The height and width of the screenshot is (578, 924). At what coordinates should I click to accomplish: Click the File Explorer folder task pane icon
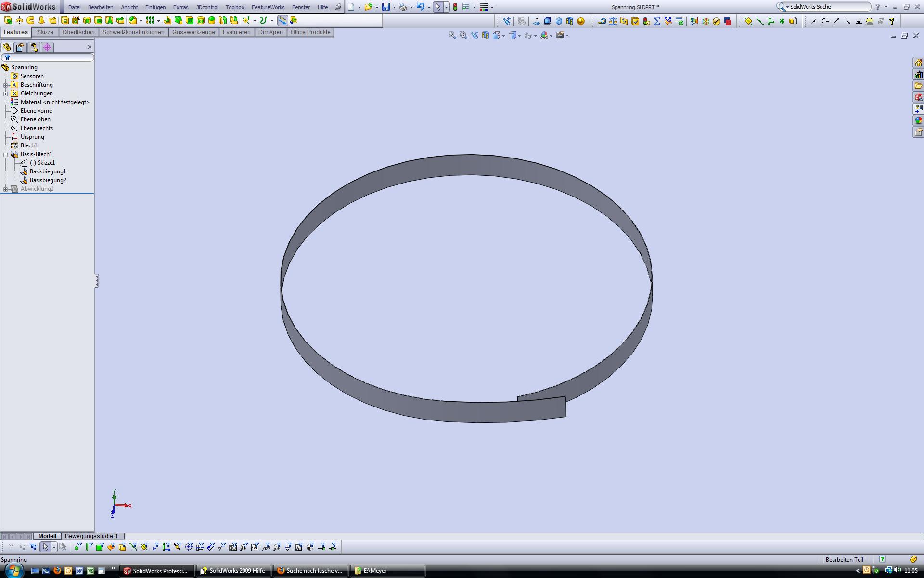[x=918, y=86]
